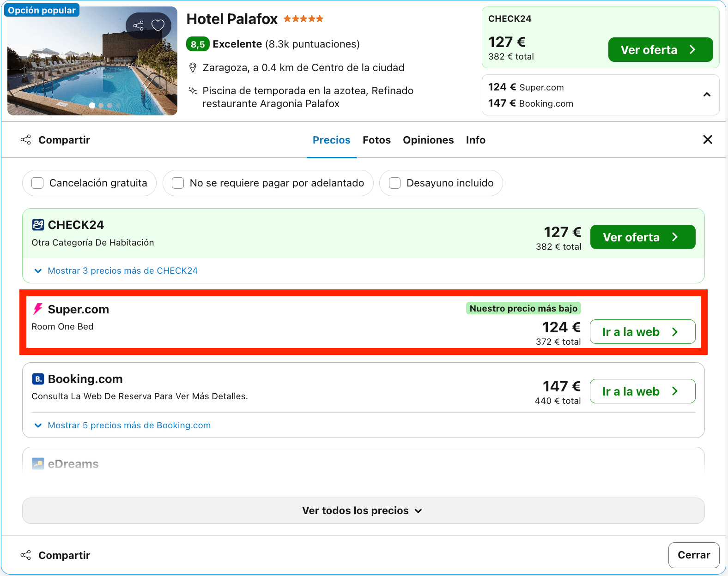Open the Opiniones tab
The width and height of the screenshot is (728, 576).
coord(428,140)
